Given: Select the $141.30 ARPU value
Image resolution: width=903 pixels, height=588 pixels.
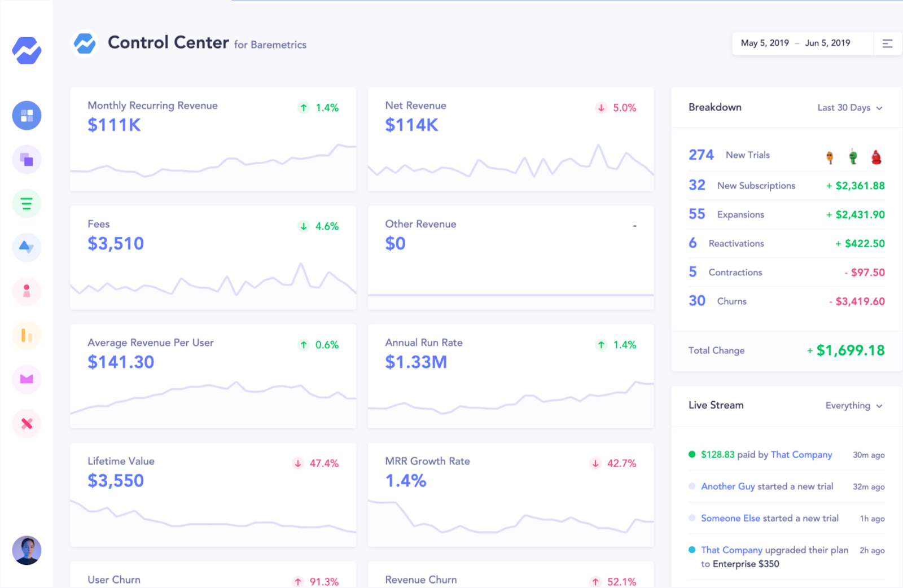Looking at the screenshot, I should [121, 362].
